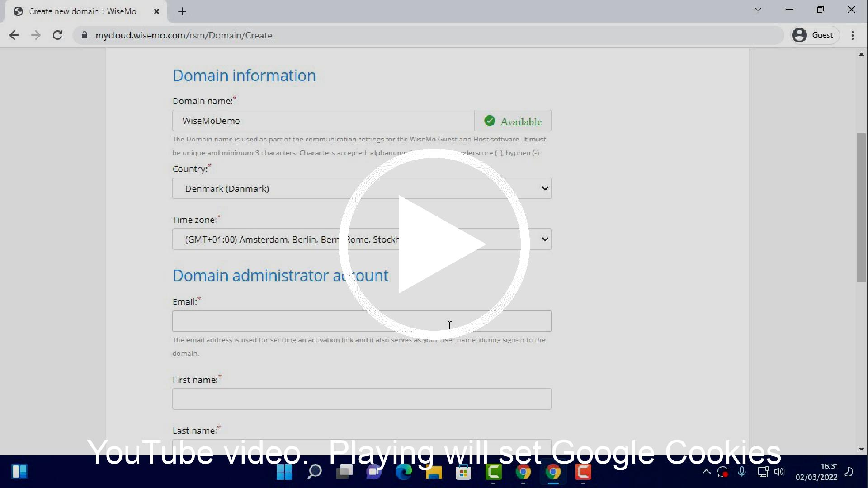
Task: Go back with the browser arrow
Action: coord(14,35)
